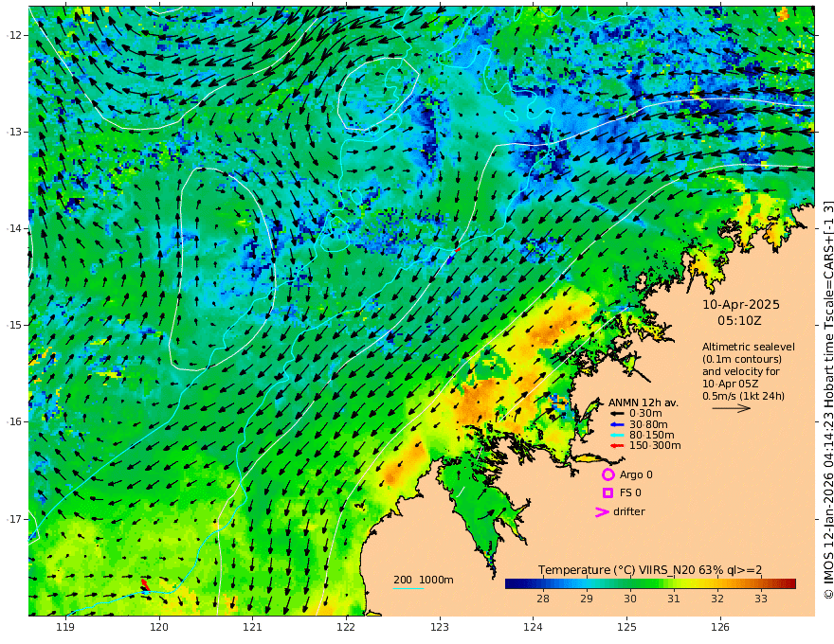Click the colorbar tick label 29
Image resolution: width=834 pixels, height=644 pixels.
[x=586, y=599]
